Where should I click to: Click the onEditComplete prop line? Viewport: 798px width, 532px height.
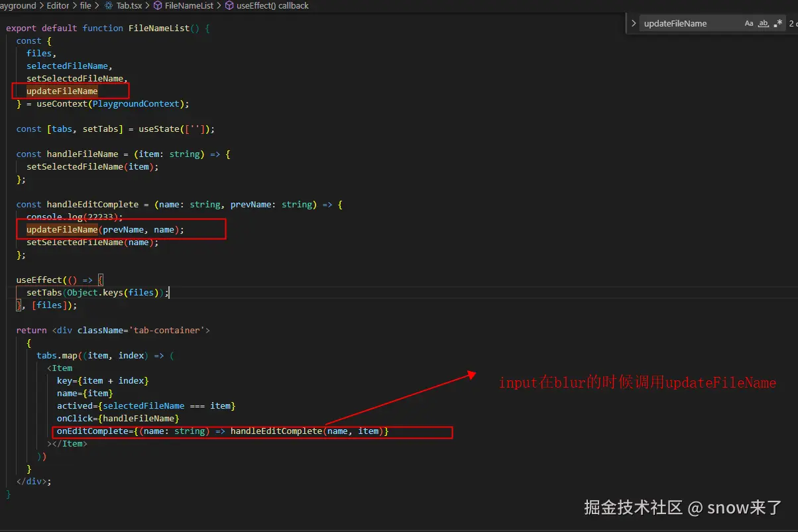point(223,431)
